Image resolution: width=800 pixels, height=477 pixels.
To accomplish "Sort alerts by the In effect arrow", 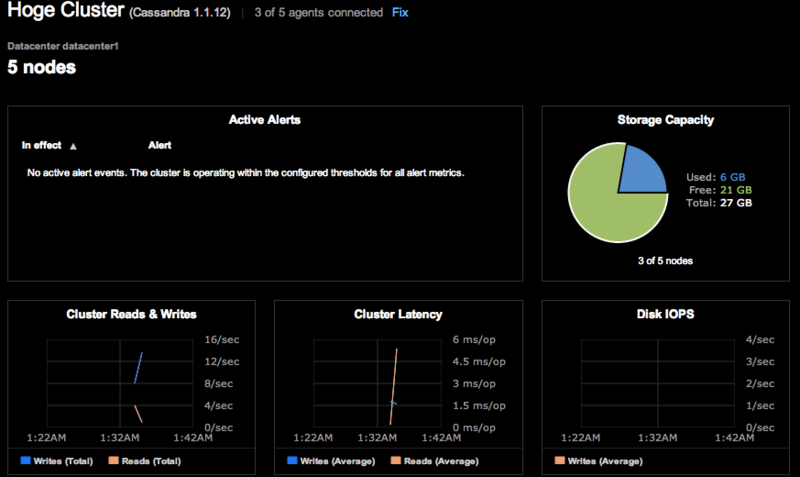I will coord(73,146).
